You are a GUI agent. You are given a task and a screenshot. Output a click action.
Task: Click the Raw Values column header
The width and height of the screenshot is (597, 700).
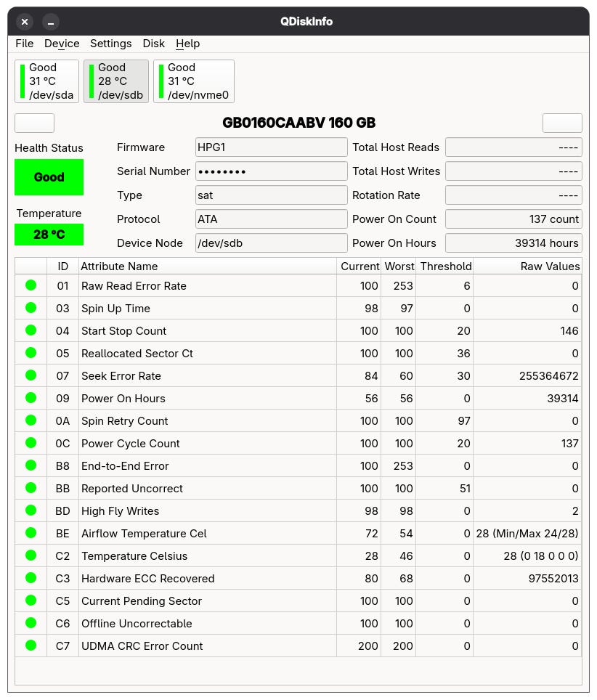[527, 266]
